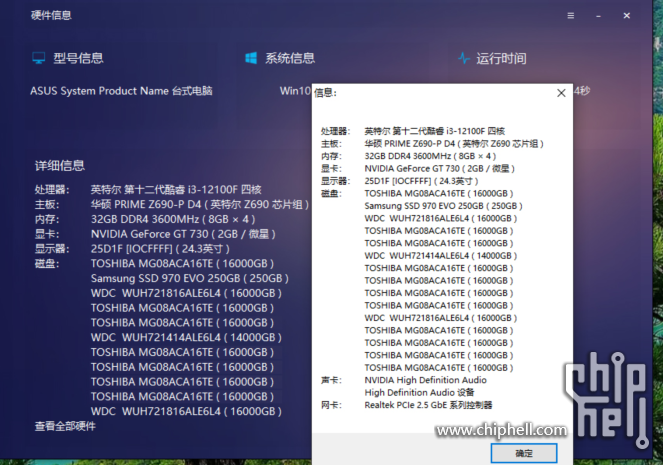Screen dimensions: 663x465
Task: Select 32GB DDR4 3600MHz value in main window
Action: 173,219
